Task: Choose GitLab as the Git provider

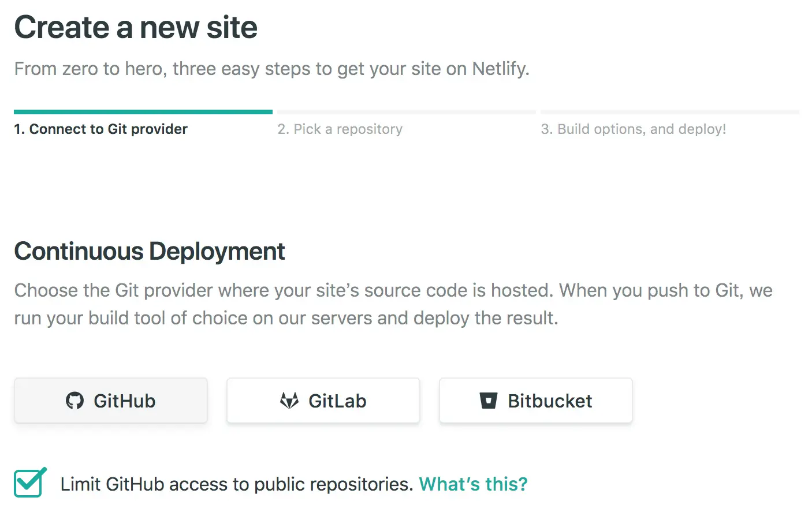Action: (x=323, y=401)
